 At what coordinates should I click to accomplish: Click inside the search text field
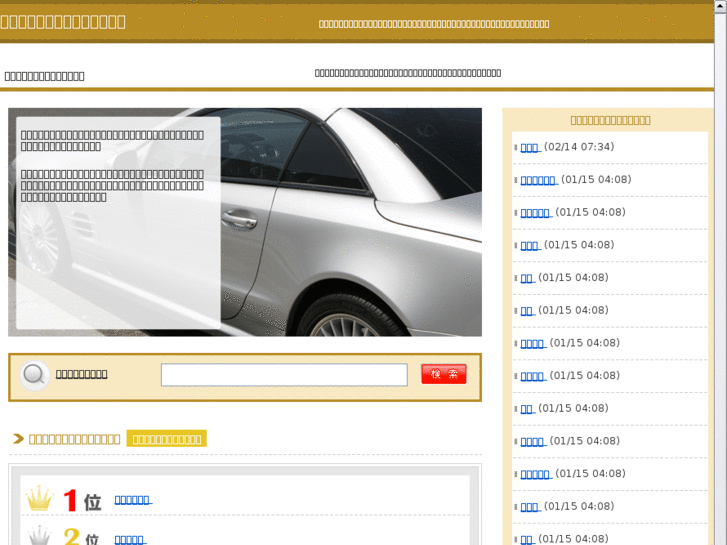pyautogui.click(x=284, y=375)
